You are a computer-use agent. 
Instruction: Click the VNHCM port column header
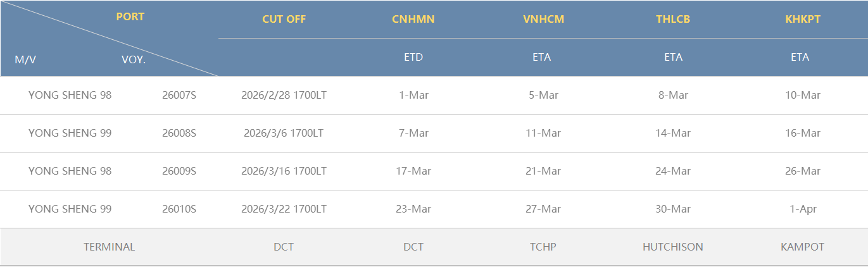(x=543, y=19)
